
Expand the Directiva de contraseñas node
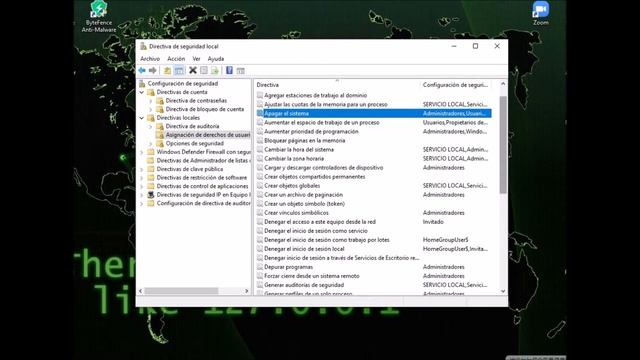tap(151, 101)
